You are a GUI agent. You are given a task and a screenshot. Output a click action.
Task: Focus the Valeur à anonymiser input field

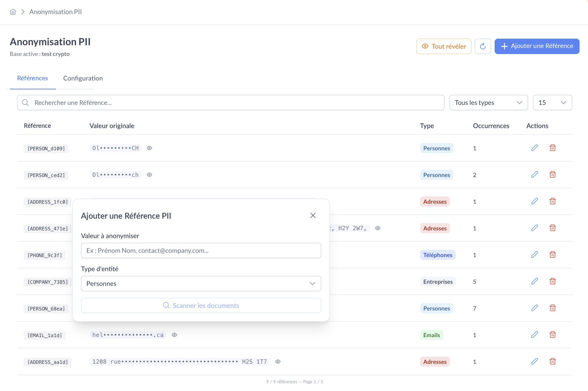[201, 251]
